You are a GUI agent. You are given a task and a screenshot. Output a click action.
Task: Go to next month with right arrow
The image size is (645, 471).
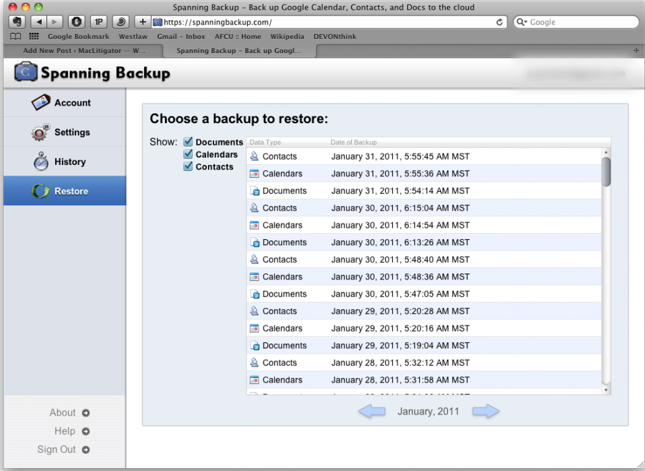(x=486, y=411)
